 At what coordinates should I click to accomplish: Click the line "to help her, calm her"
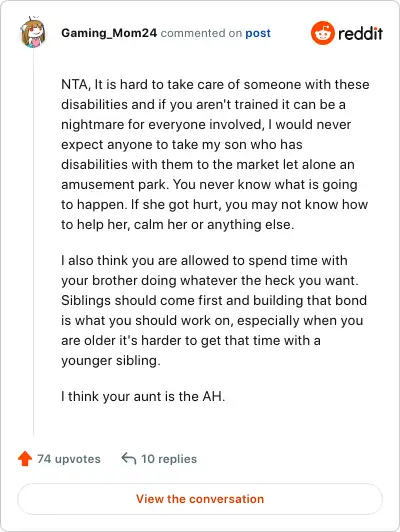177,225
